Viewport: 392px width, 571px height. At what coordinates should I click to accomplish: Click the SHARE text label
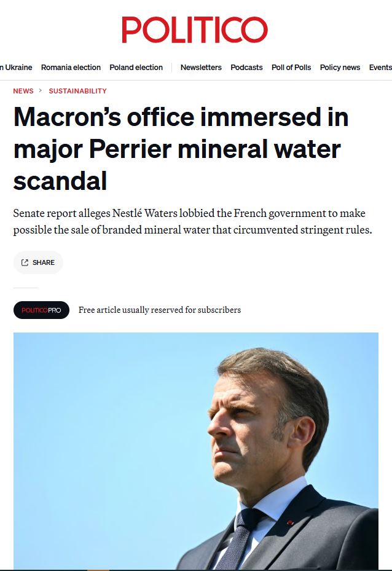(x=44, y=262)
